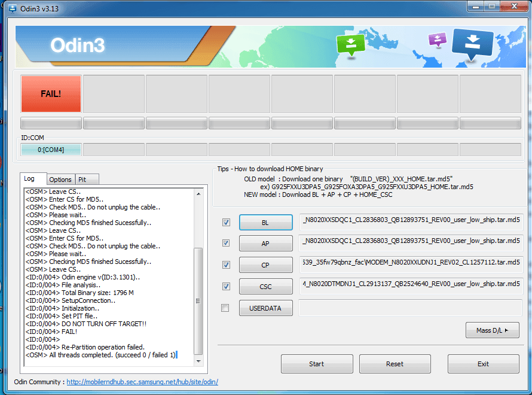Click the Odin3 title bar app icon
Screen dimensions: 532x395
[12, 8]
